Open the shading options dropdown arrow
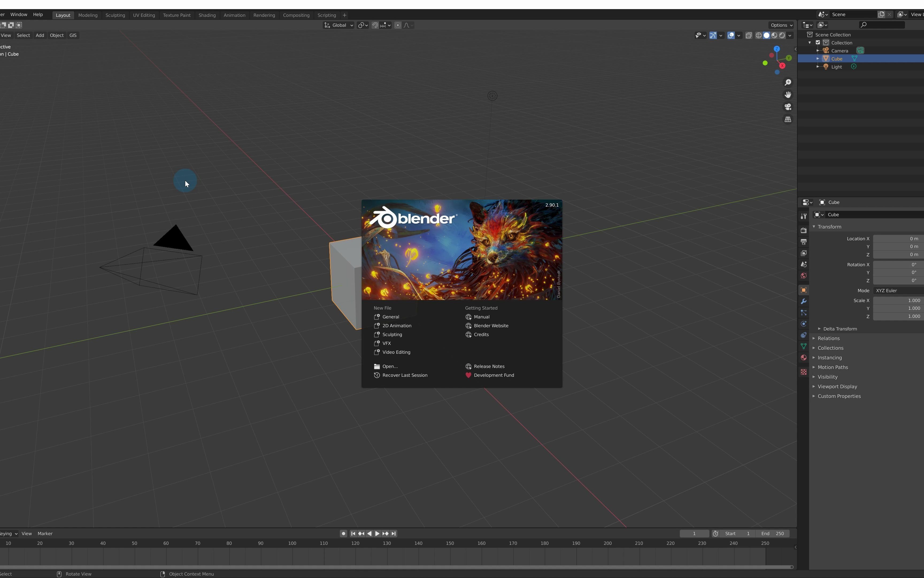Viewport: 924px width, 578px height. click(x=790, y=36)
